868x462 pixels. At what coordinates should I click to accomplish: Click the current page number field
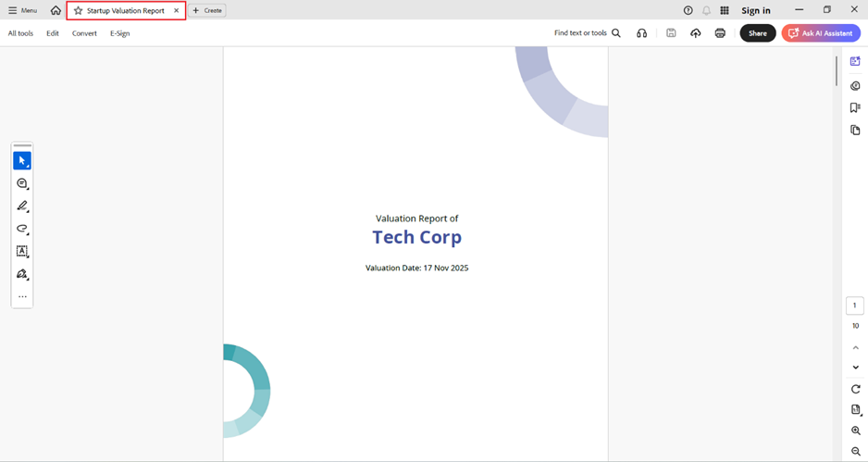pos(855,306)
